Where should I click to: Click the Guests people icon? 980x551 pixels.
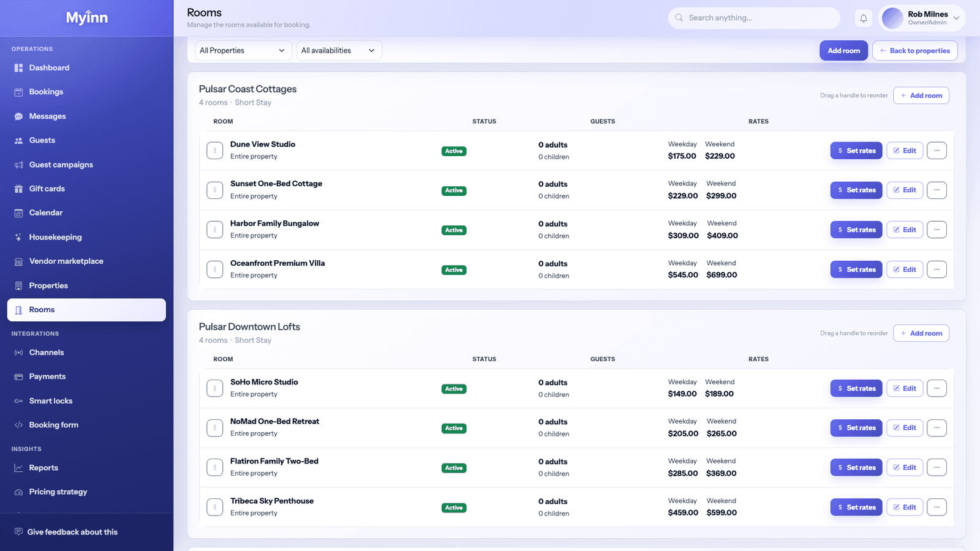[18, 140]
